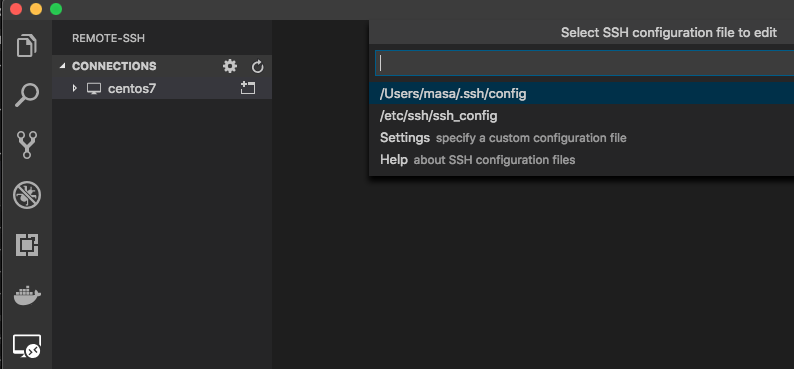
Task: Open the Docker view in activity bar
Action: (x=27, y=295)
